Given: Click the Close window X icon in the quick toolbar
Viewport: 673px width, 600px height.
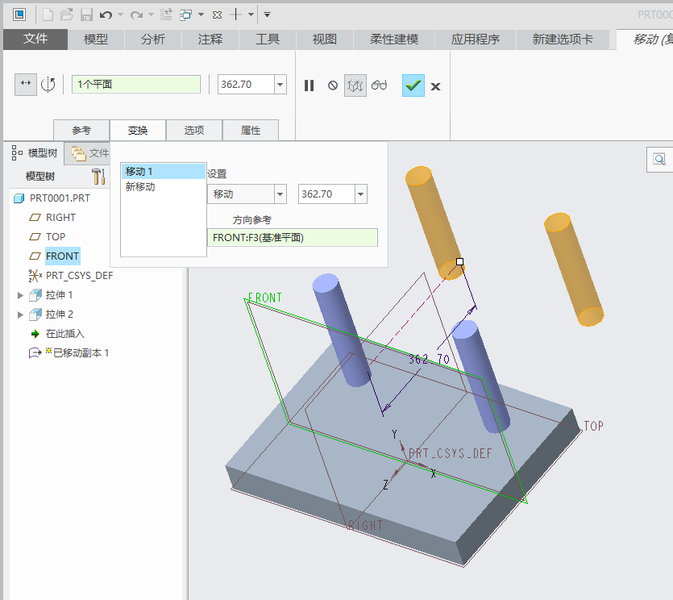Looking at the screenshot, I should (x=217, y=15).
